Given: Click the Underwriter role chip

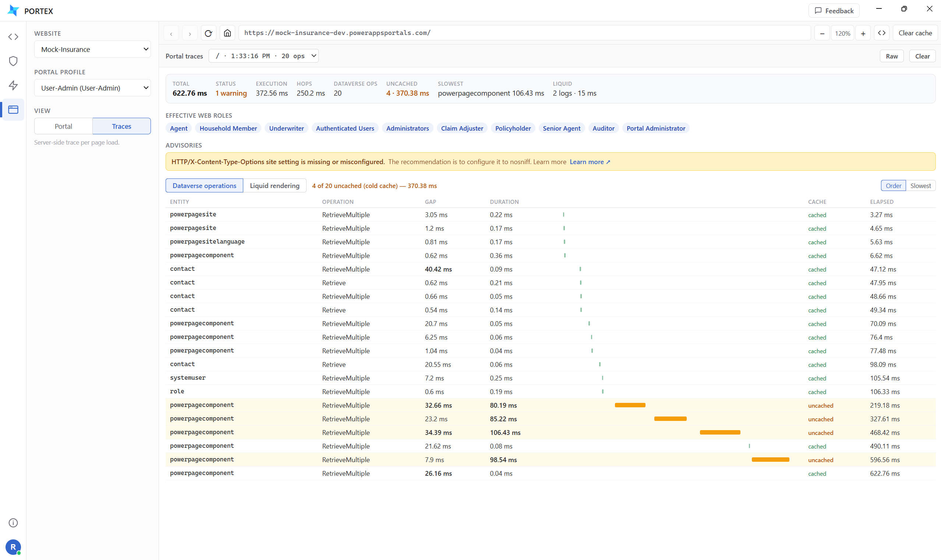Looking at the screenshot, I should pos(286,128).
